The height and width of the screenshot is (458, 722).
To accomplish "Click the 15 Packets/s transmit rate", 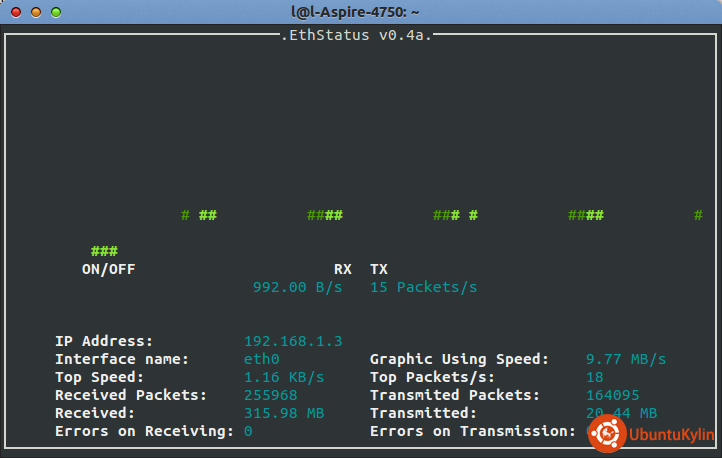I will click(423, 287).
